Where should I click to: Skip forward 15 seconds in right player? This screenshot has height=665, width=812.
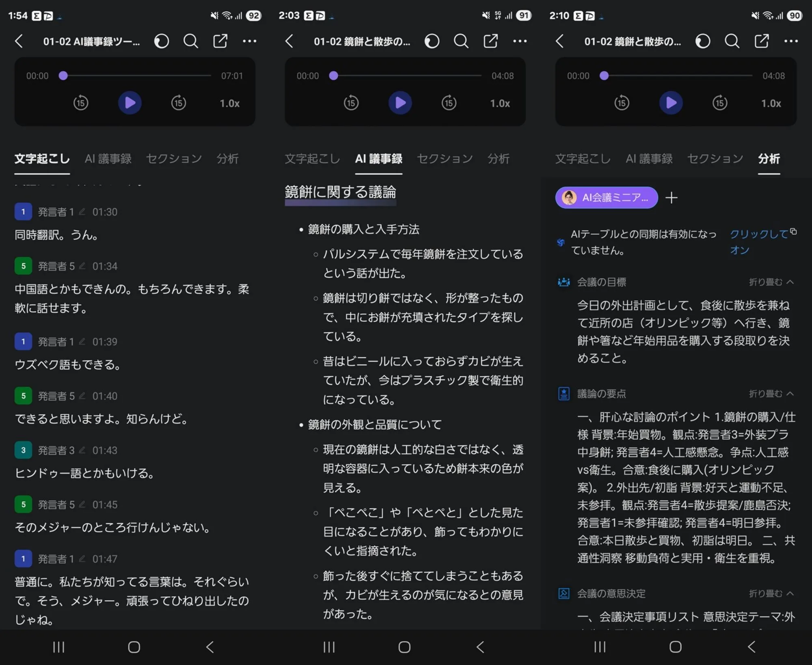click(x=719, y=103)
